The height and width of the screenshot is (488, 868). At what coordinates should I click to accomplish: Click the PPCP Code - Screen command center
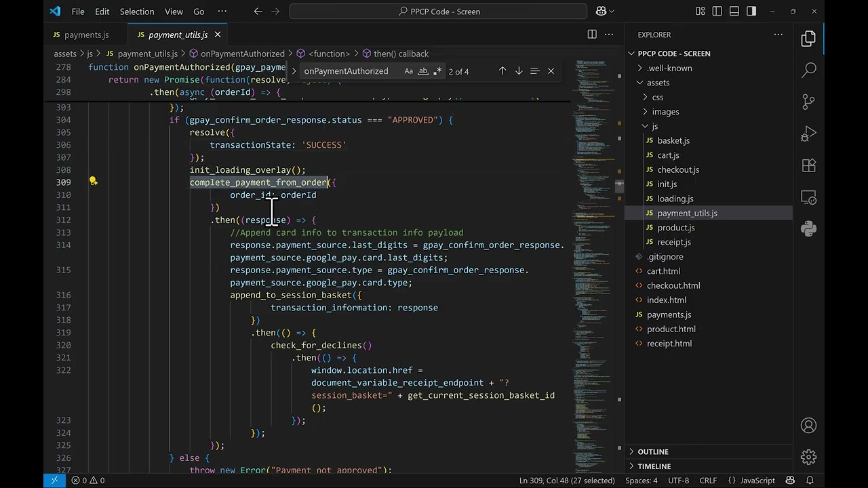[x=438, y=12]
